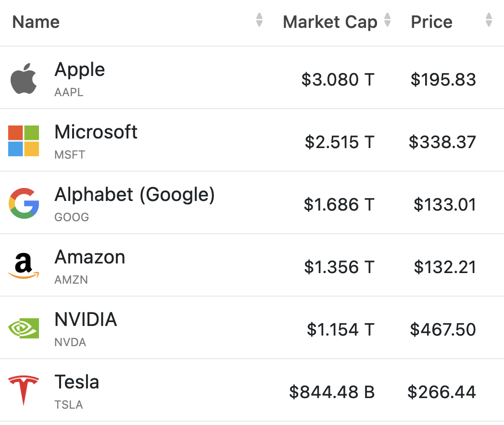
Task: Sort by Market Cap using arrows
Action: [x=387, y=20]
